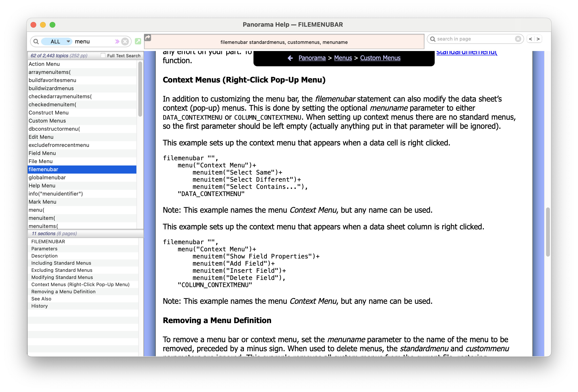Image resolution: width=578 pixels, height=392 pixels.
Task: Clear the topic search field
Action: click(125, 41)
